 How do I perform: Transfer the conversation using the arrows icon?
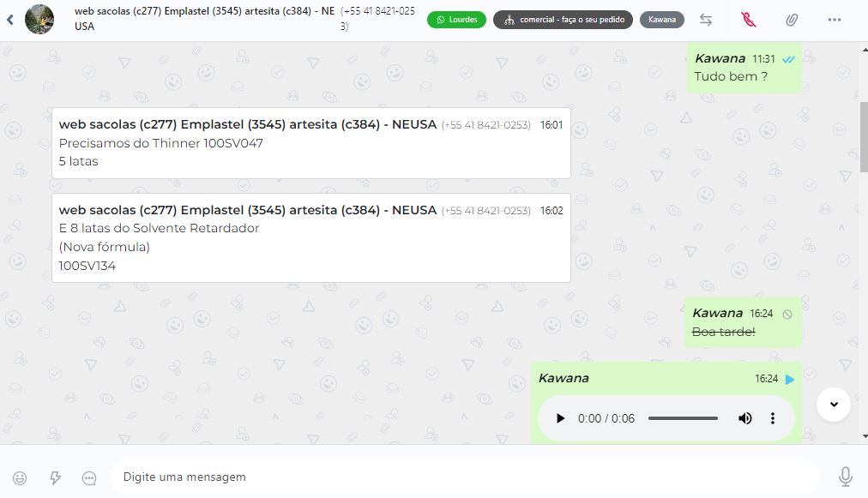click(705, 20)
